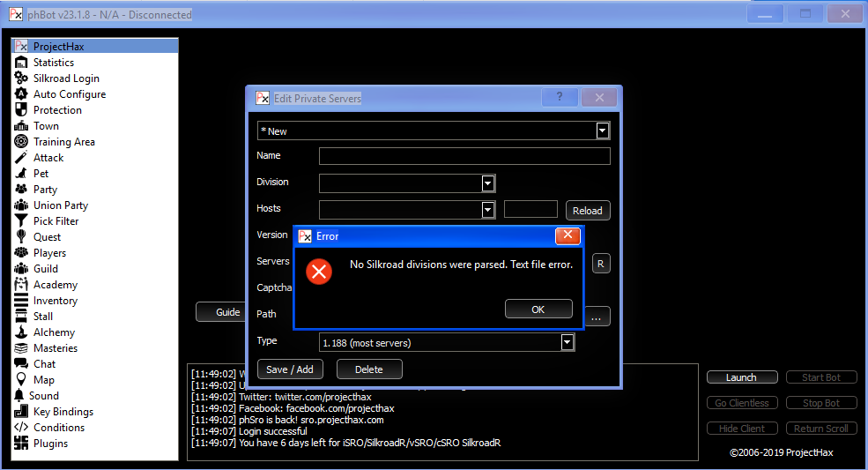Viewport: 868px width, 470px height.
Task: Open the Division dropdown list
Action: click(x=488, y=183)
